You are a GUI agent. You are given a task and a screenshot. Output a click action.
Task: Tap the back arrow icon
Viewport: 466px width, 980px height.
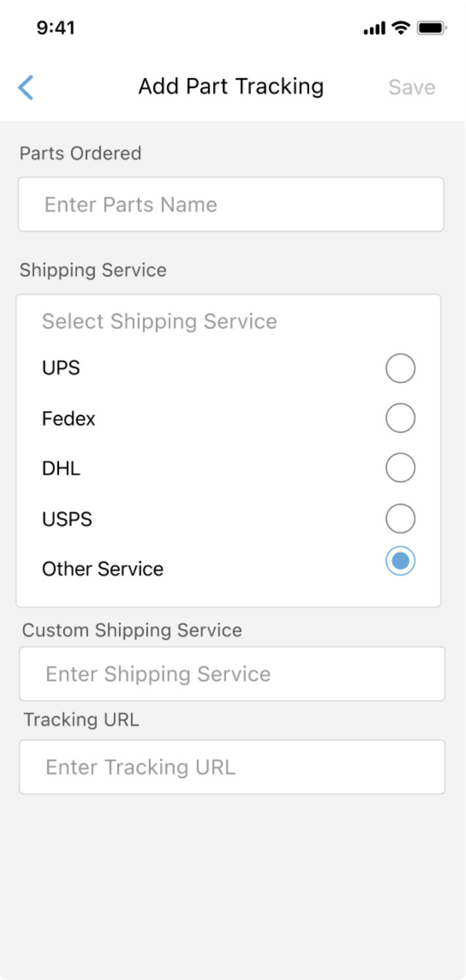[x=26, y=88]
